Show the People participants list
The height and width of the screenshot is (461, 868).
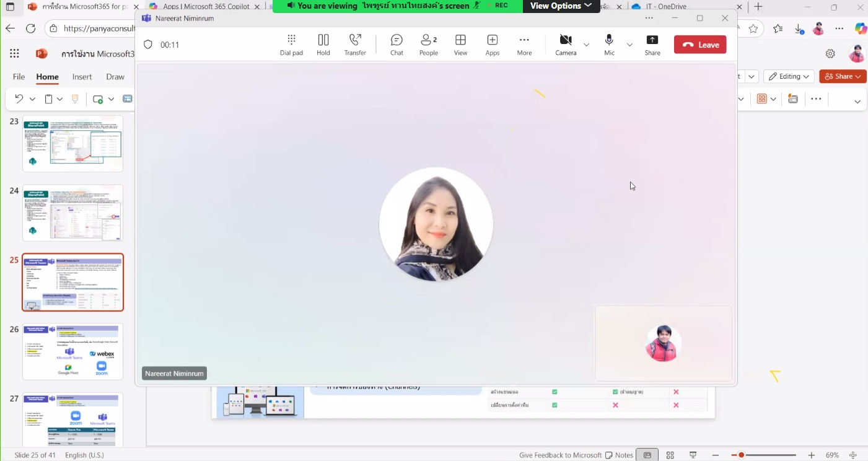click(428, 45)
